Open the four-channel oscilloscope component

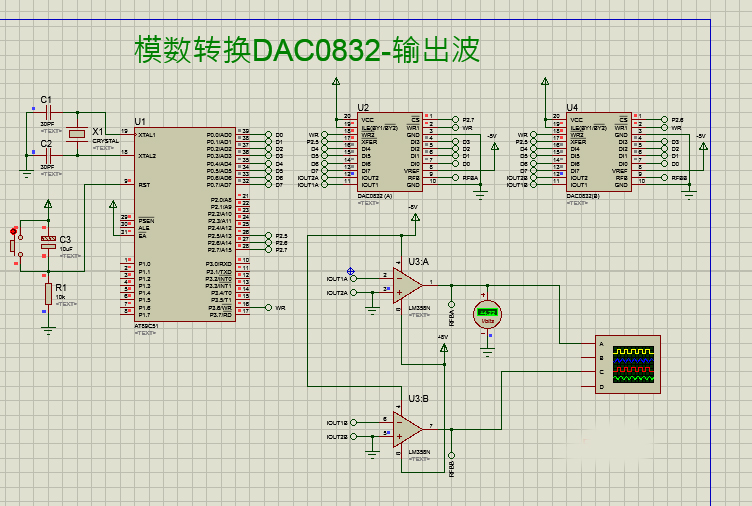(628, 365)
